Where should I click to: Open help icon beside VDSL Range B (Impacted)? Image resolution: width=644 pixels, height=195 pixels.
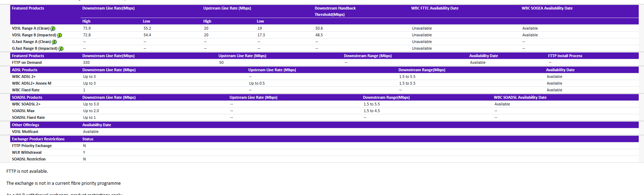[60, 35]
